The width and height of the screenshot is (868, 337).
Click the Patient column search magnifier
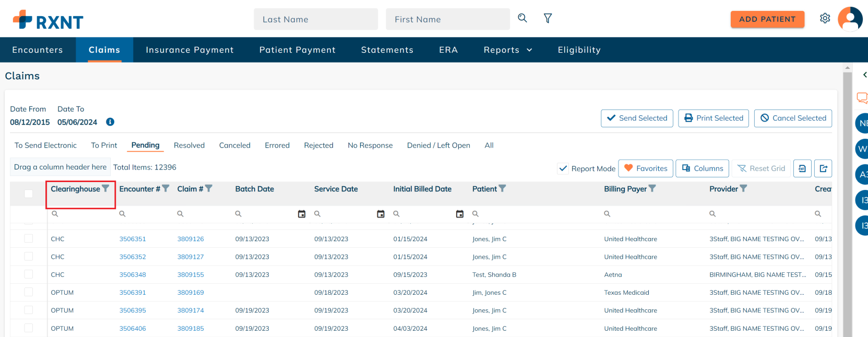[475, 214]
